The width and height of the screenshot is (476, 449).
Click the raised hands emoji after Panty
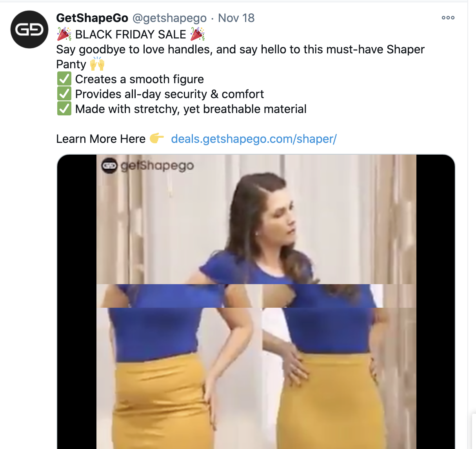coord(97,64)
